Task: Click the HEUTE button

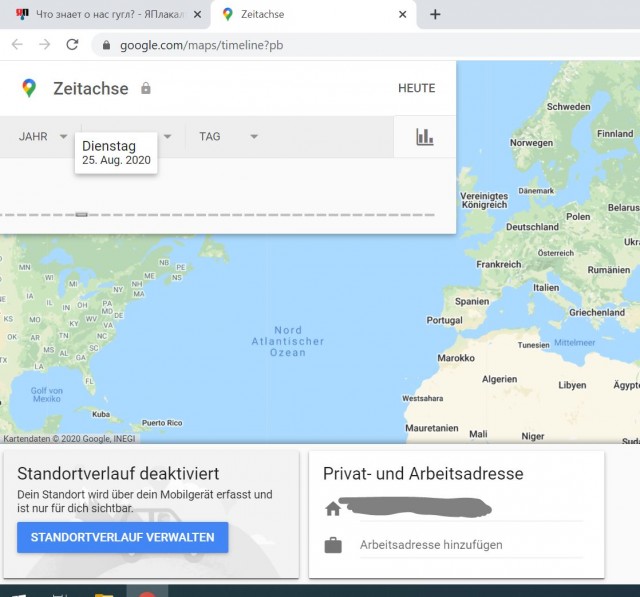Action: tap(417, 88)
